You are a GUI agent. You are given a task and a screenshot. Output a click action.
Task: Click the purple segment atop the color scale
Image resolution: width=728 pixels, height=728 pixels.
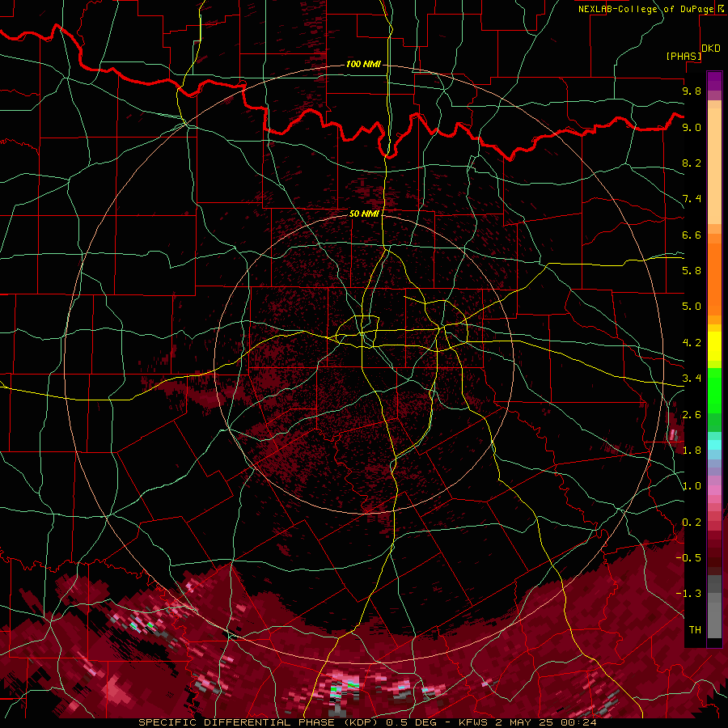coord(714,81)
